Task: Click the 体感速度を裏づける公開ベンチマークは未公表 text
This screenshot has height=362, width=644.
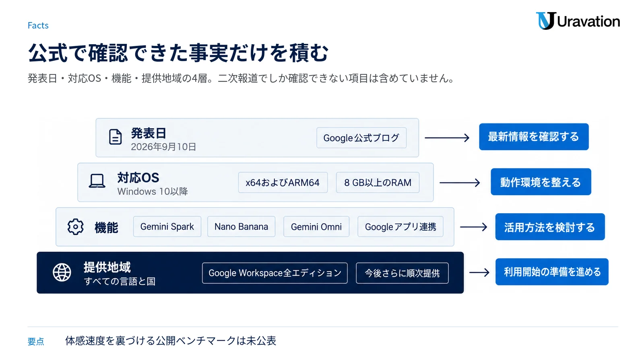Action: pos(171,341)
